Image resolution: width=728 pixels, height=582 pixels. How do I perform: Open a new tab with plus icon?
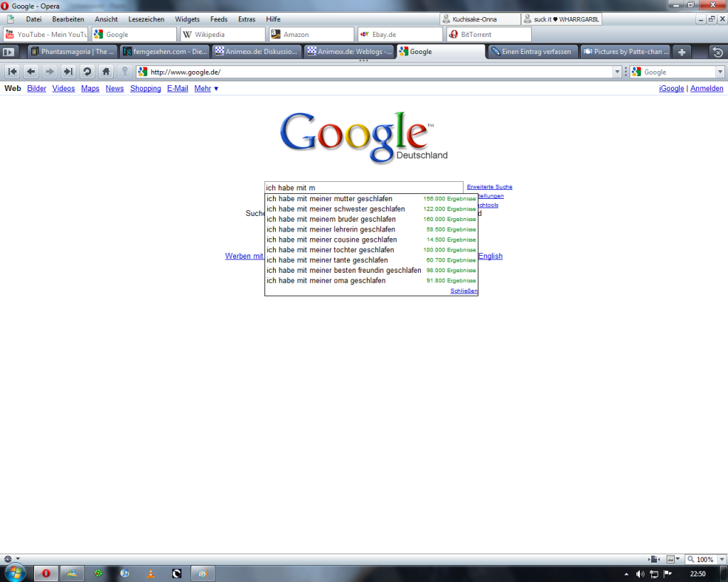[682, 52]
